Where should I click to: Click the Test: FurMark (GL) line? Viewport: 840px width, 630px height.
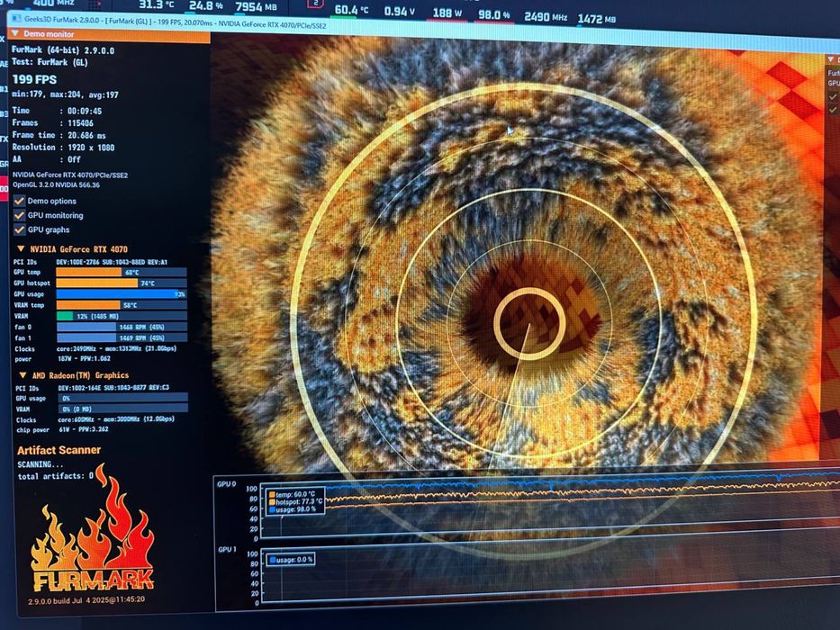point(50,62)
